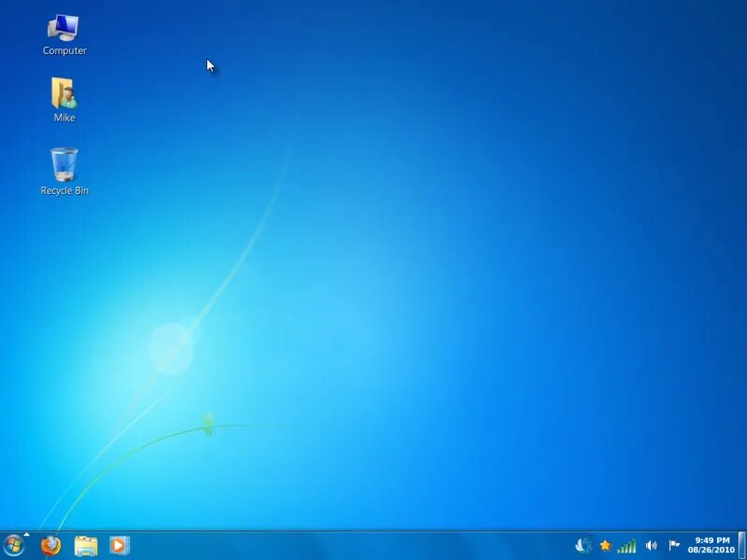Click the Show Desktop strip
This screenshot has height=560, width=747.
(x=742, y=546)
